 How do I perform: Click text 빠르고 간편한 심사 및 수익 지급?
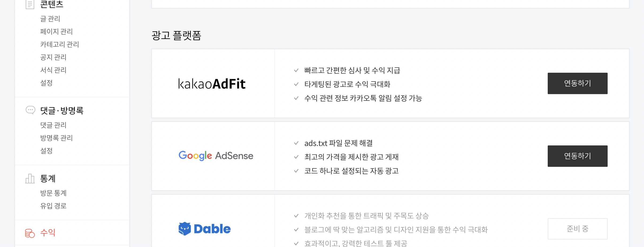click(352, 70)
